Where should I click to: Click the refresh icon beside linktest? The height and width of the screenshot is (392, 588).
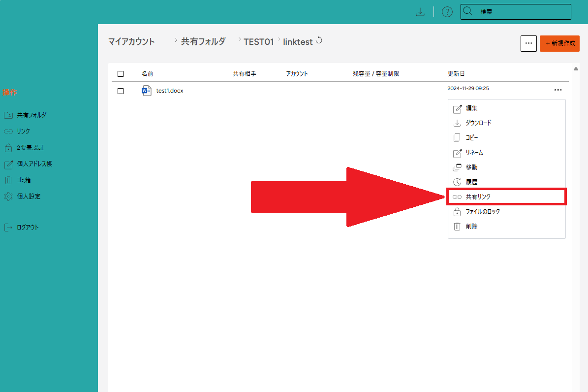pyautogui.click(x=319, y=41)
